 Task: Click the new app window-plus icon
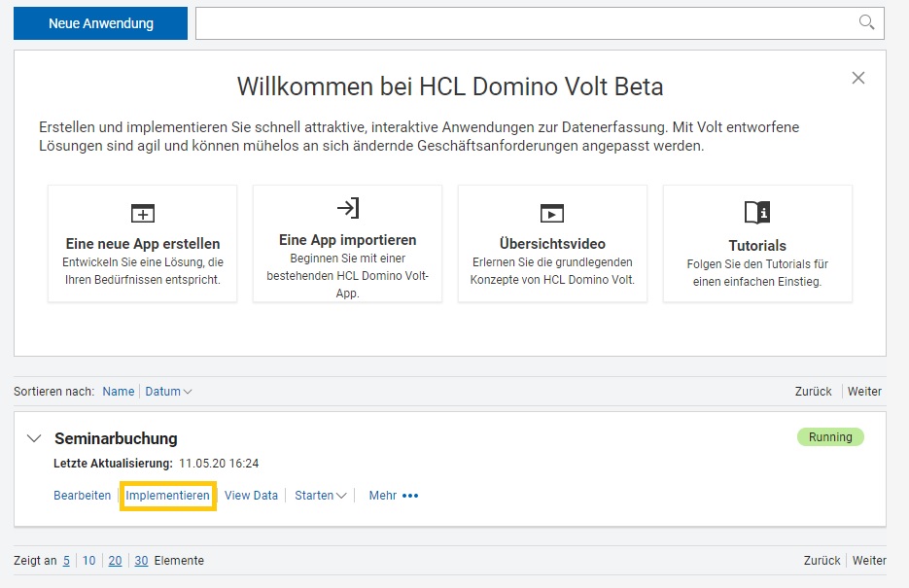point(143,213)
